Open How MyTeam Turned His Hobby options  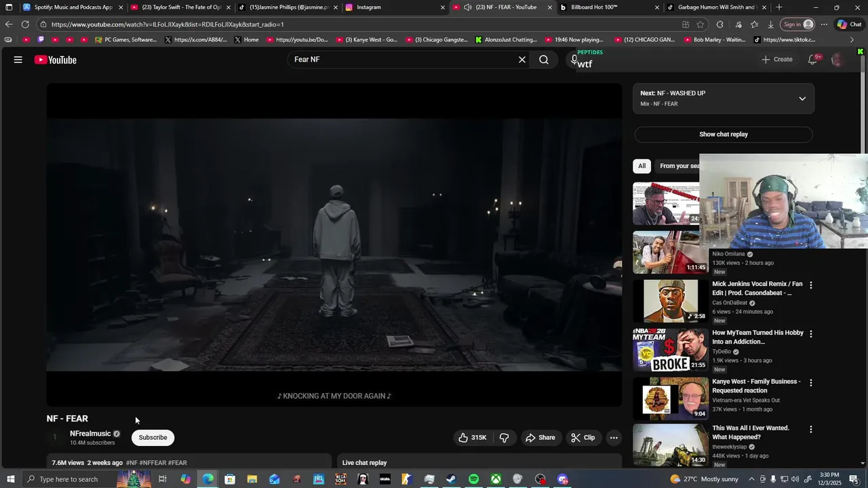810,334
